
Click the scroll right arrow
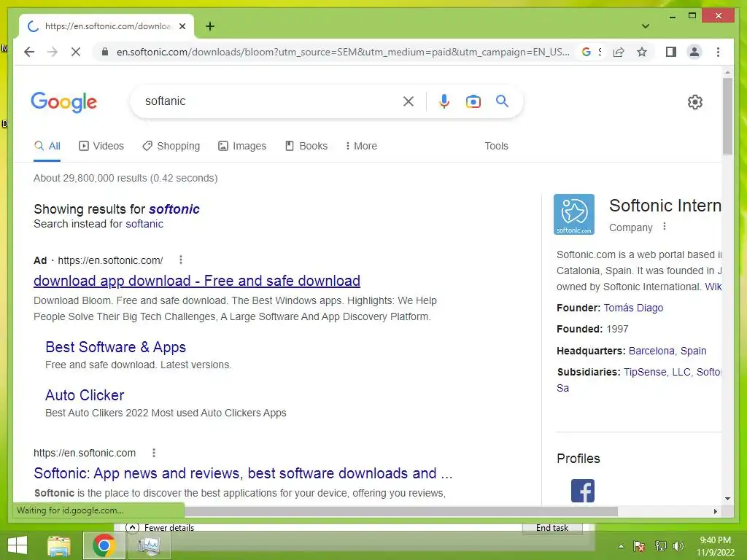click(716, 511)
